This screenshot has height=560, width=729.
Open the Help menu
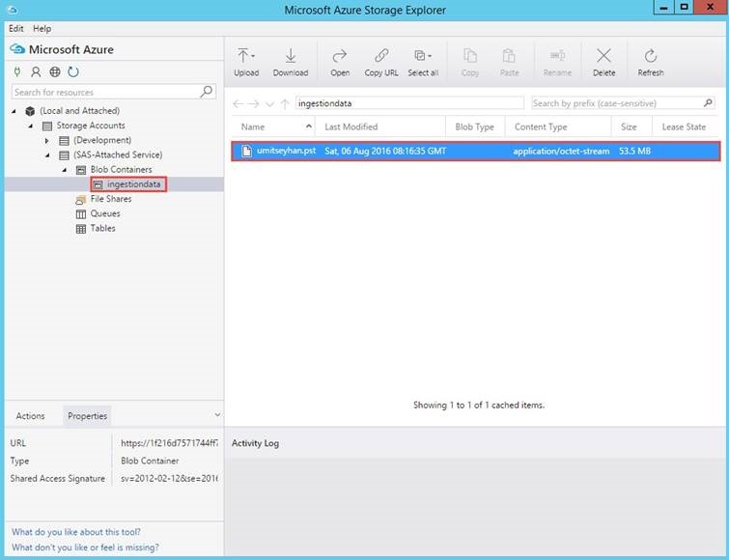[x=42, y=28]
